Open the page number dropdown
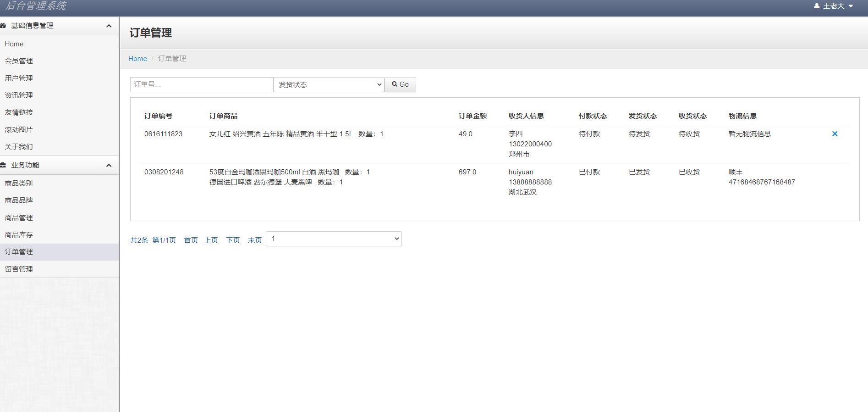This screenshot has width=868, height=412. [x=334, y=239]
